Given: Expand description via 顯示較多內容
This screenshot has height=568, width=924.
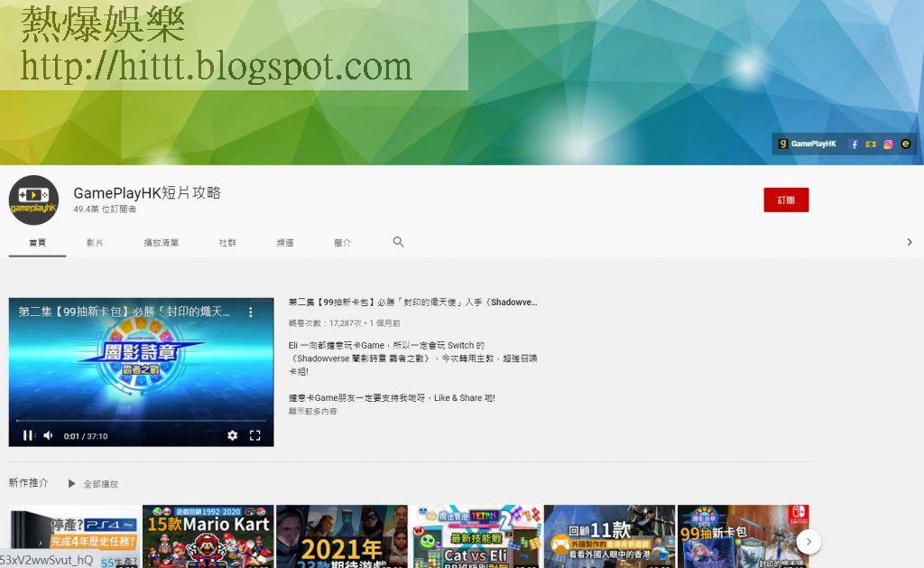Looking at the screenshot, I should point(313,411).
